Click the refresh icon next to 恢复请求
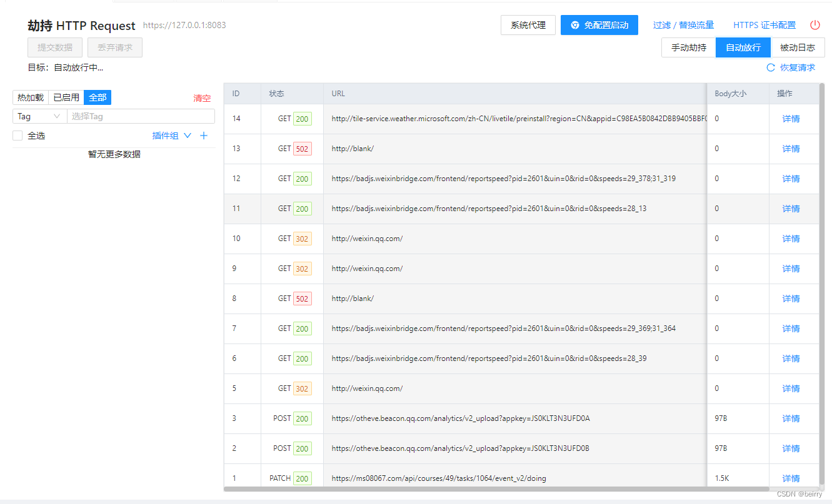The width and height of the screenshot is (832, 504). coord(771,67)
